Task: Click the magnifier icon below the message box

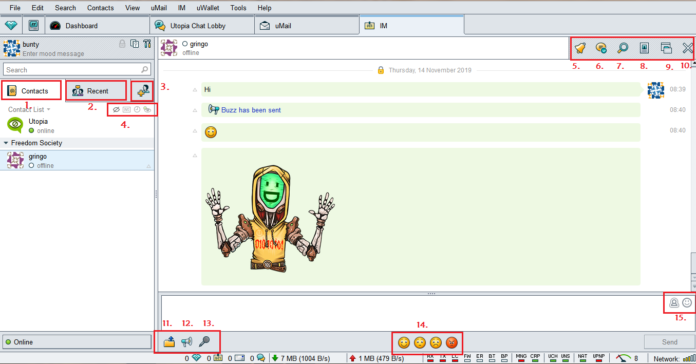Action: coord(204,341)
